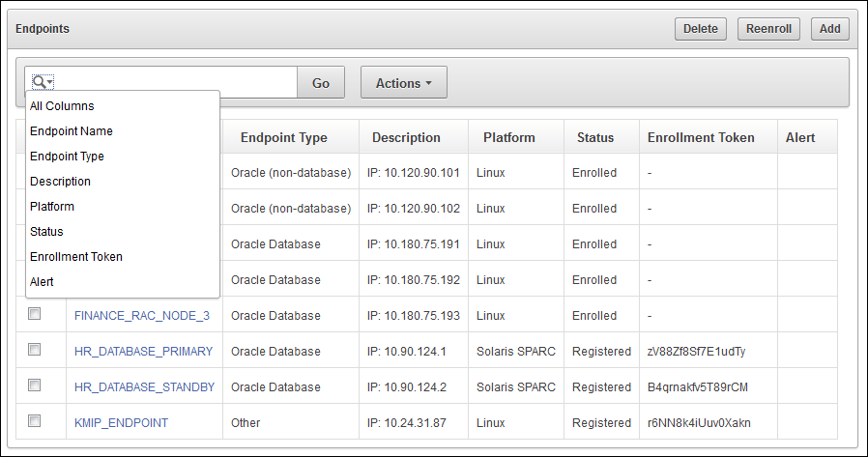Open the KMIP_ENDPOINT link
Viewport: 868px width, 457px height.
[121, 422]
